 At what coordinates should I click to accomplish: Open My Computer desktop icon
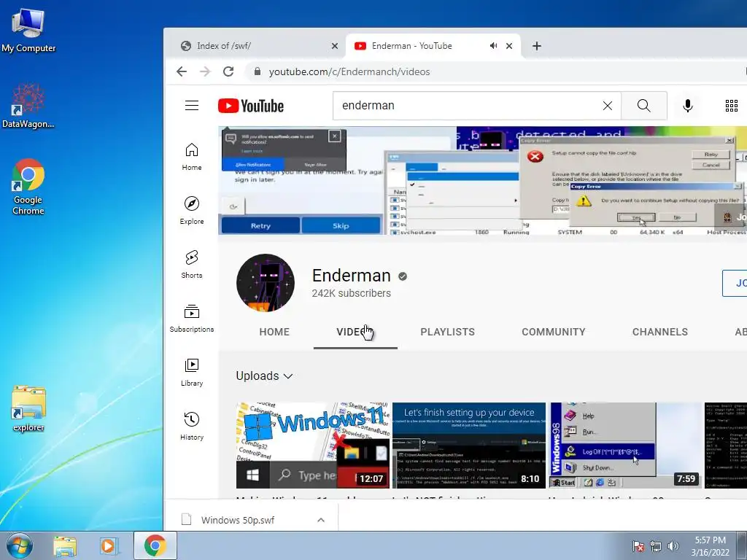28,29
